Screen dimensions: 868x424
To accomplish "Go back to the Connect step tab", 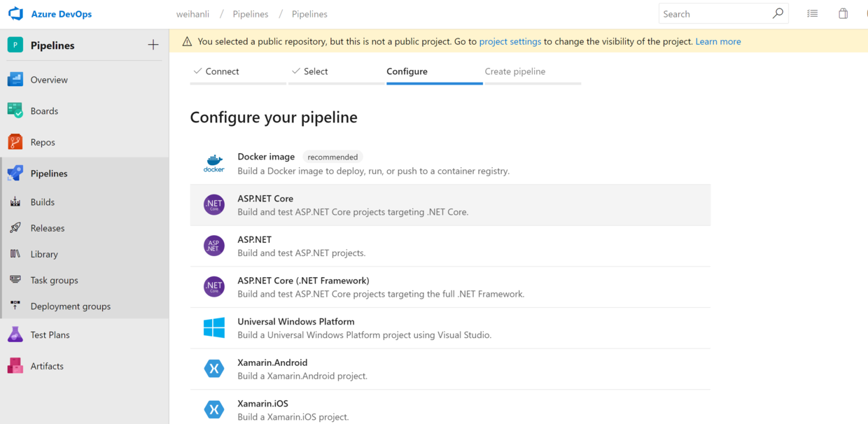I will point(222,71).
